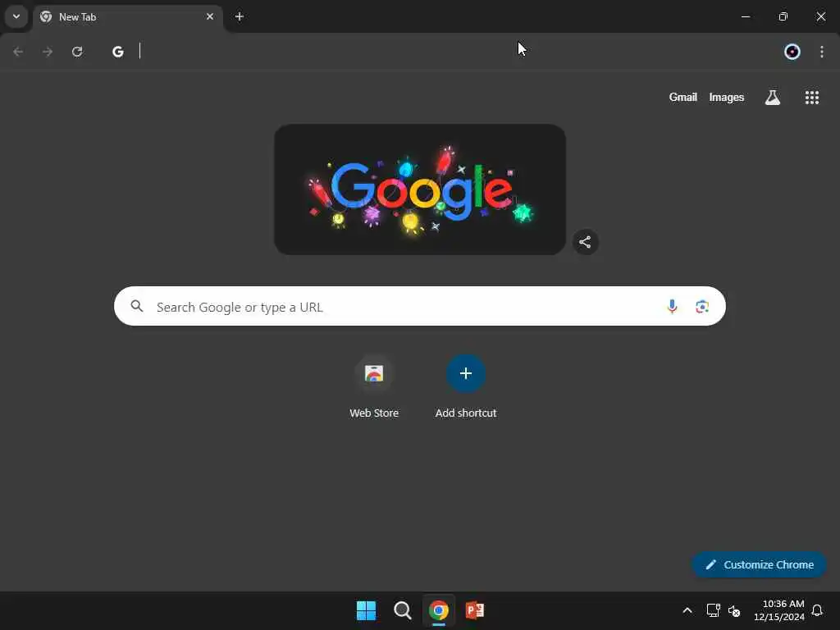
Task: Focus the Search Google or type a URL box
Action: 420,306
